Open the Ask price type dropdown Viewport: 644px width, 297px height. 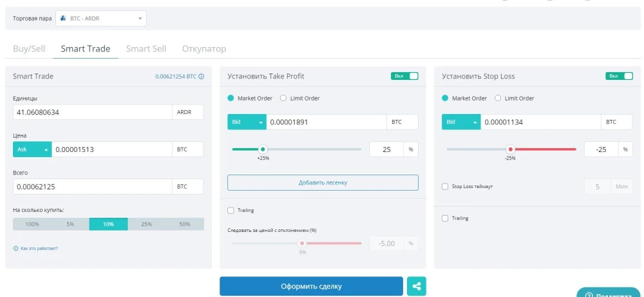coord(32,149)
